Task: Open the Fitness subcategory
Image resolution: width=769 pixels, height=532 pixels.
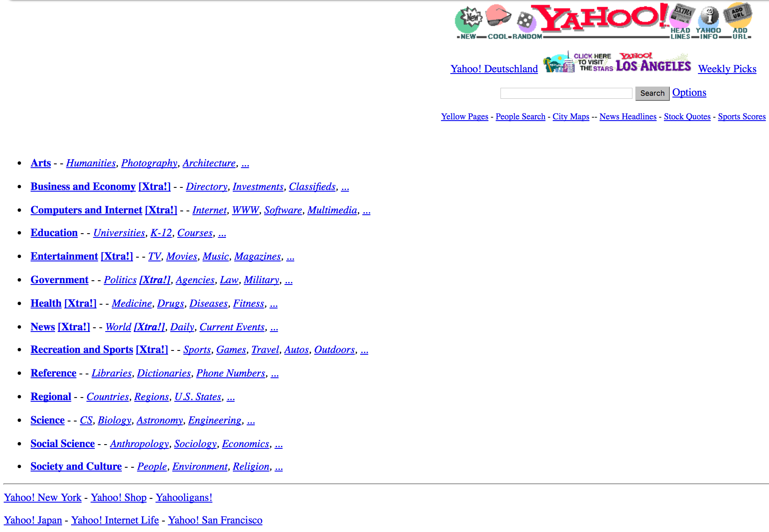Action: (x=249, y=303)
